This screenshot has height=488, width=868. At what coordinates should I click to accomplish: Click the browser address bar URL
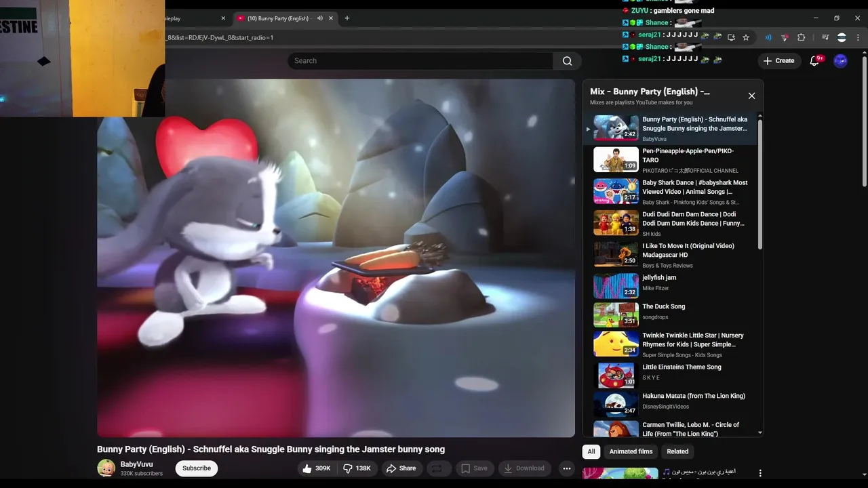(x=219, y=37)
